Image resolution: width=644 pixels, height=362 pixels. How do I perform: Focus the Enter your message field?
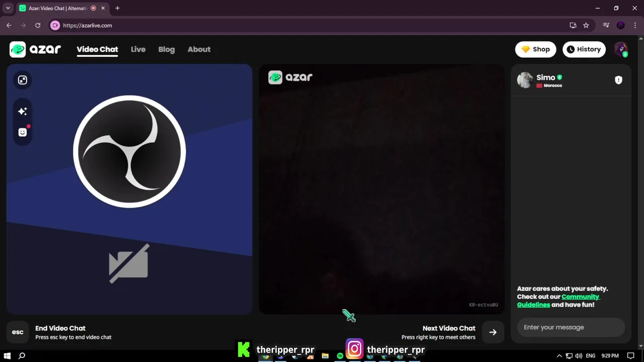[571, 327]
